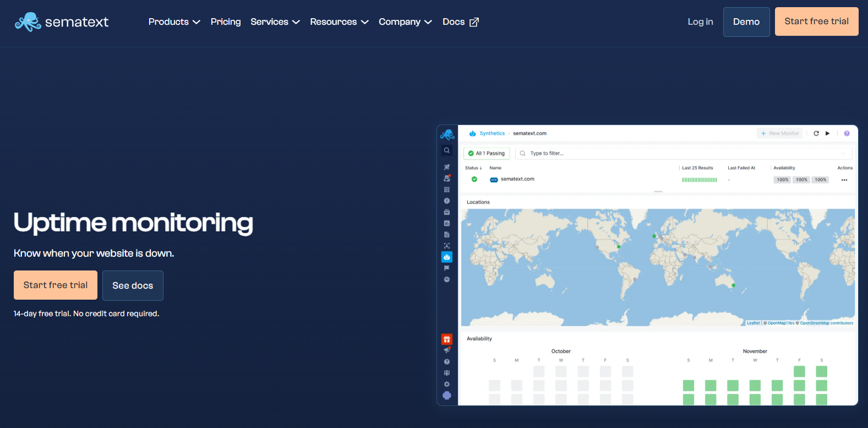Go to the Pricing page

226,22
